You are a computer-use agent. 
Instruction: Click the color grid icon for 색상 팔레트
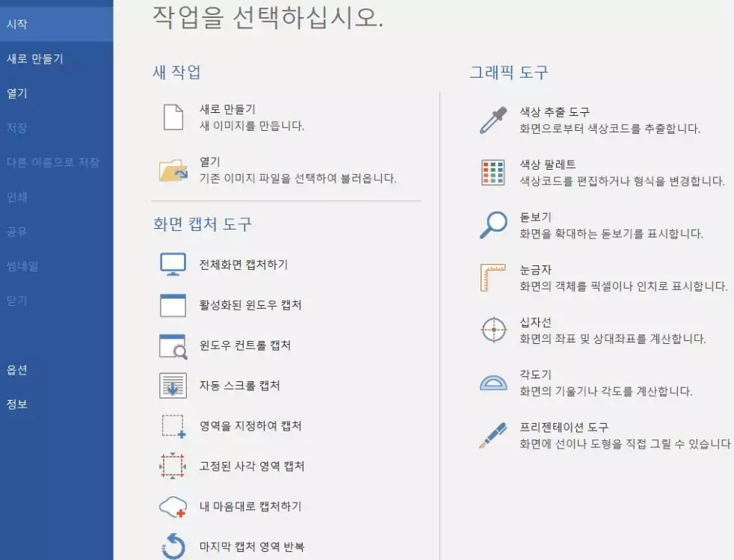493,172
